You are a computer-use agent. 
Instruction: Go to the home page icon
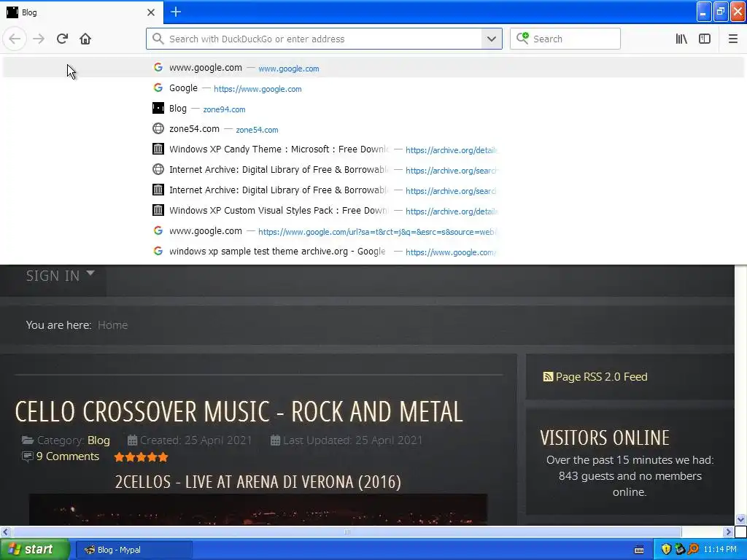coord(85,39)
